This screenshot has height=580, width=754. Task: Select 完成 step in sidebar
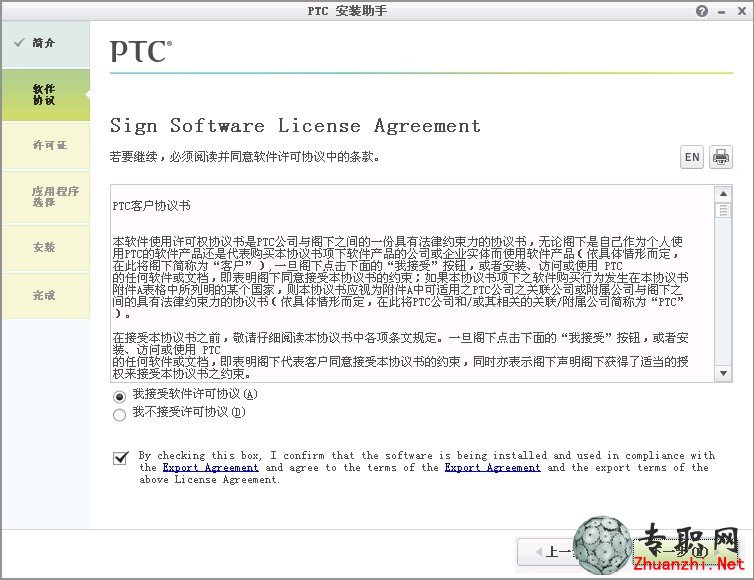pyautogui.click(x=45, y=296)
